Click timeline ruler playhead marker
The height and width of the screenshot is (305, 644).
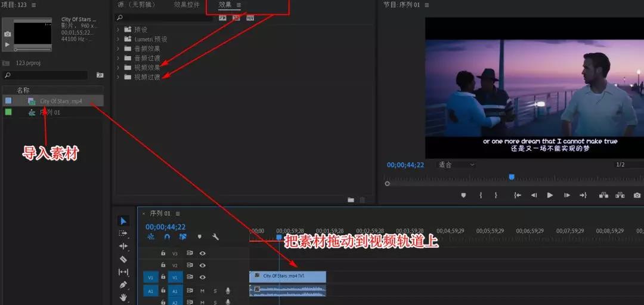[x=279, y=237]
